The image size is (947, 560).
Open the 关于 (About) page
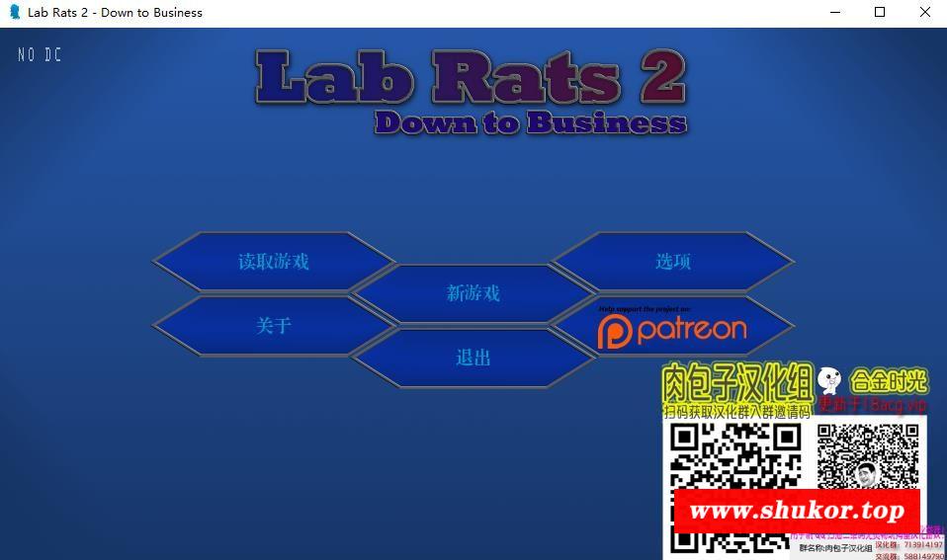coord(273,326)
